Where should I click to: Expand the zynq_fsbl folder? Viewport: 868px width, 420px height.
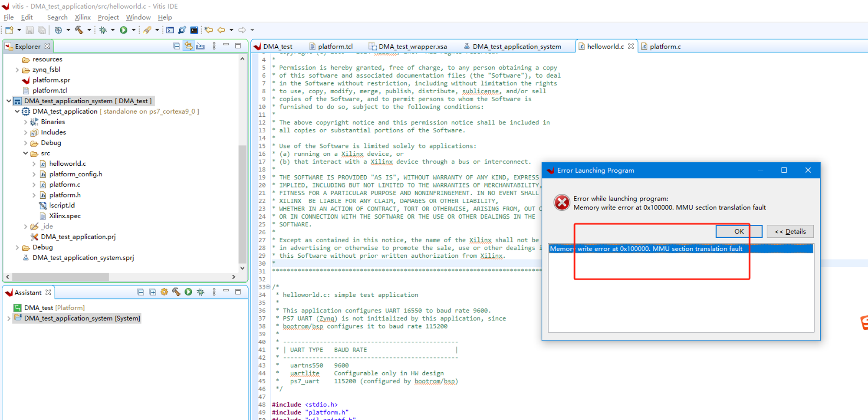(x=17, y=70)
